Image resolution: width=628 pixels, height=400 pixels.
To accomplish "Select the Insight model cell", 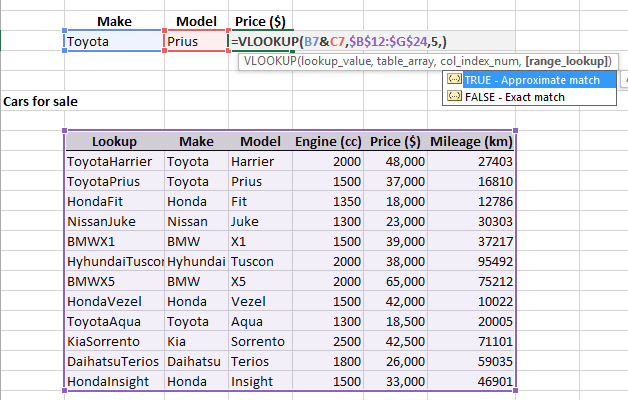I will [x=260, y=382].
